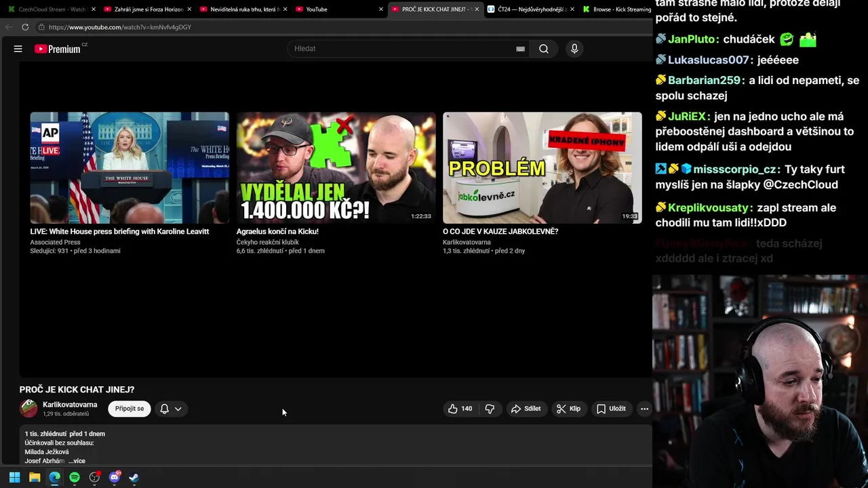This screenshot has width=868, height=488.
Task: Open Karlikovatovarna channel name beside avatar
Action: click(70, 405)
